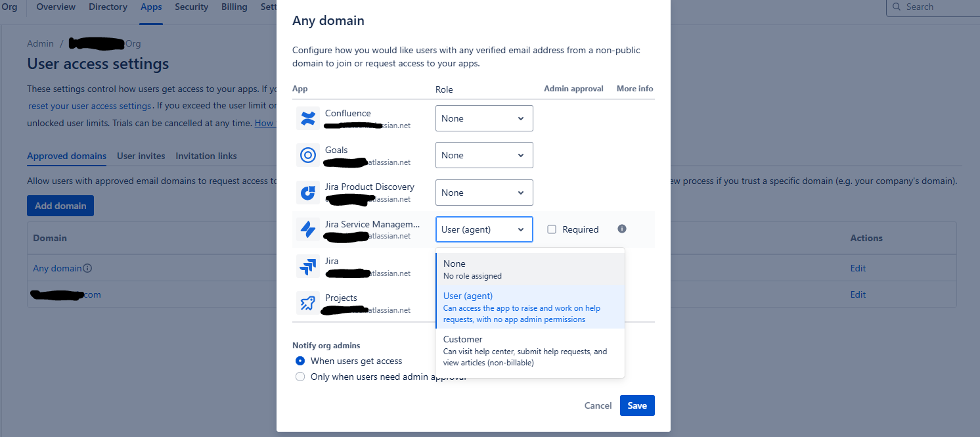Open the Goals role dropdown
The height and width of the screenshot is (437, 980).
pyautogui.click(x=484, y=154)
